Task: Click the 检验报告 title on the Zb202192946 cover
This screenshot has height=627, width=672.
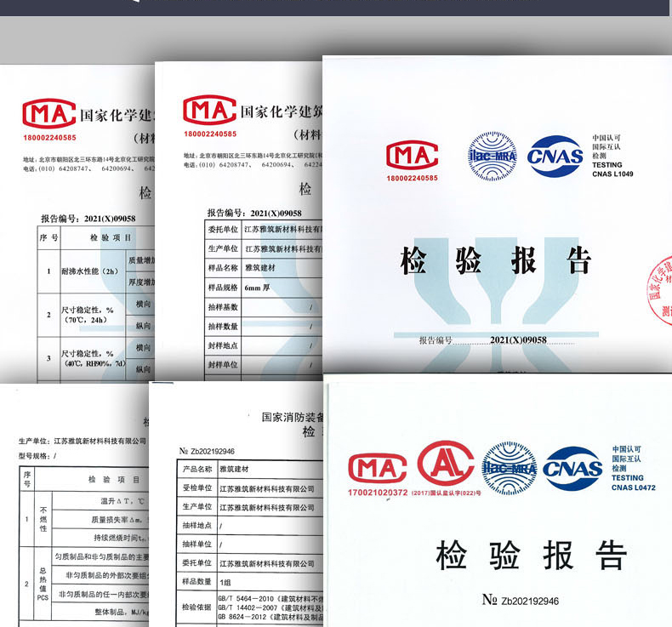Action: [x=532, y=555]
